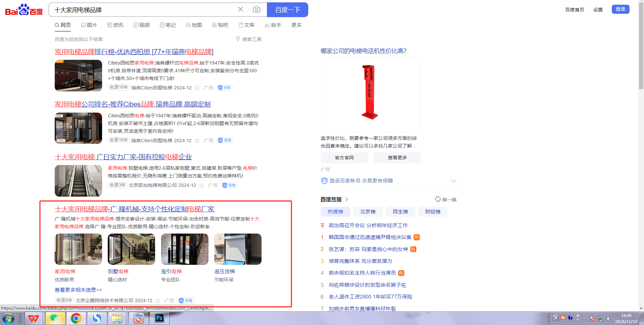
Task: Open the 笔记 tab
Action: [168, 25]
